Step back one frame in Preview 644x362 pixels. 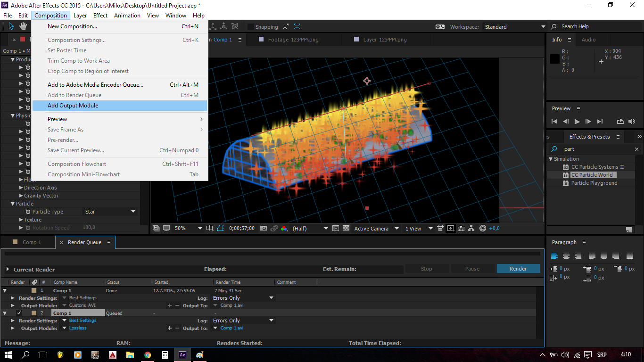point(566,122)
